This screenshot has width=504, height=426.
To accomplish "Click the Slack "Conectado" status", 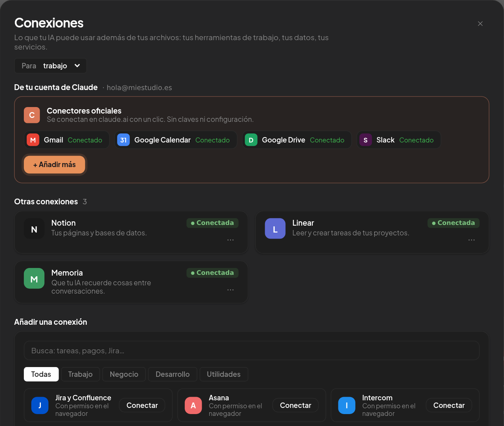I will point(417,140).
